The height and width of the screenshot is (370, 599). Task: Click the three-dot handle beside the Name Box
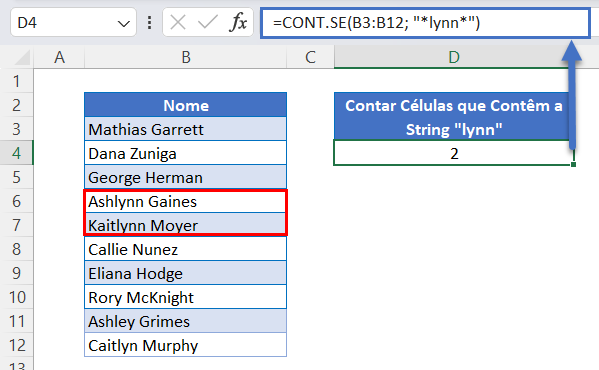click(149, 23)
